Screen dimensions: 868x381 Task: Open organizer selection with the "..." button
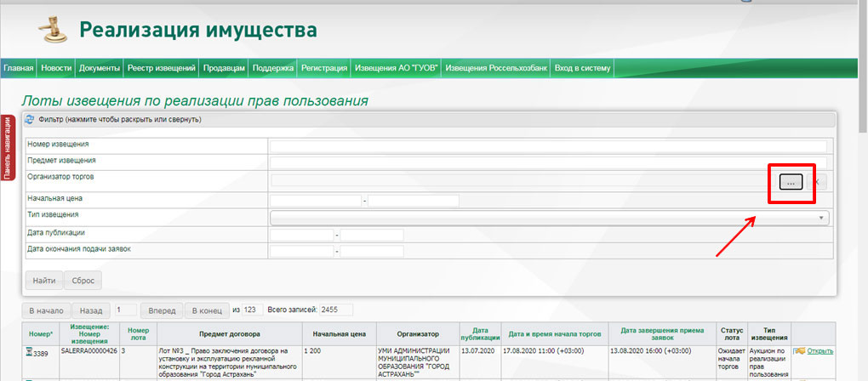coord(791,181)
